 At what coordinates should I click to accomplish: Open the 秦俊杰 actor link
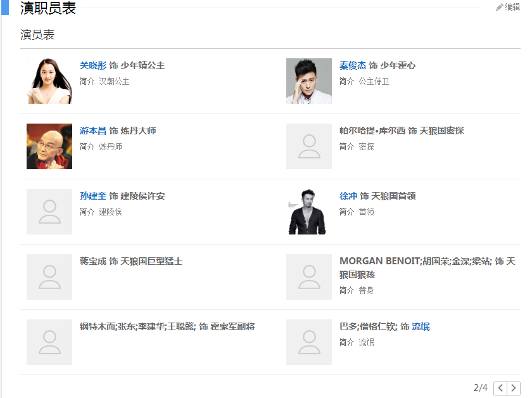point(353,65)
